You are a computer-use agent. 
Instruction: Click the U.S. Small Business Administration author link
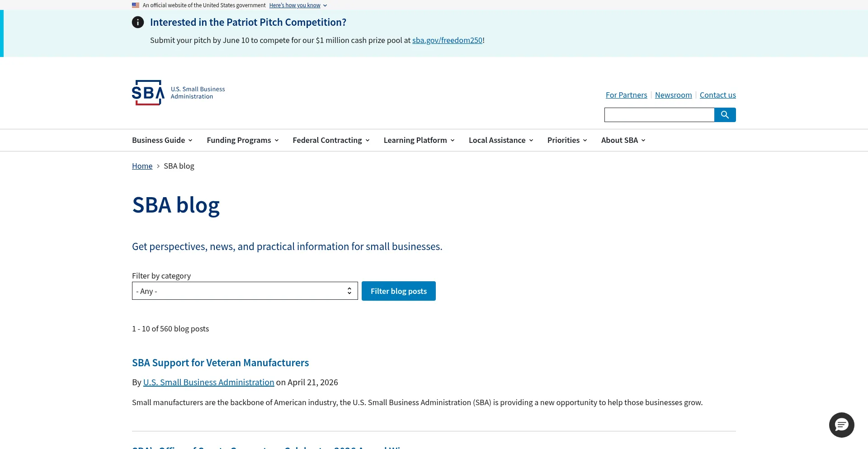tap(208, 382)
